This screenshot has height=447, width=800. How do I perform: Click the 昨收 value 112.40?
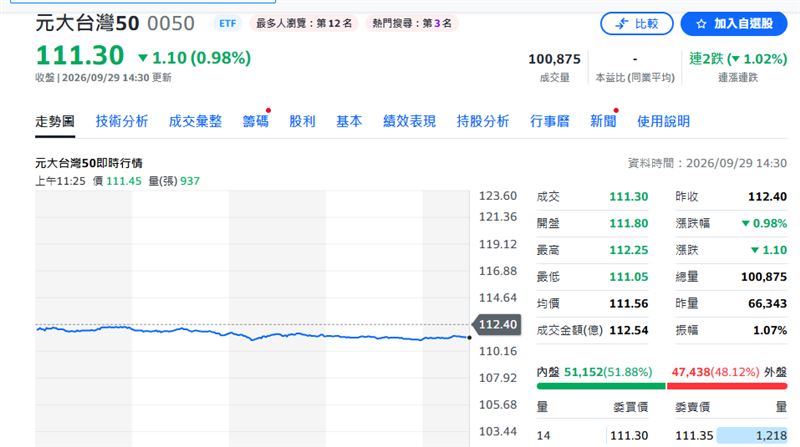[767, 196]
